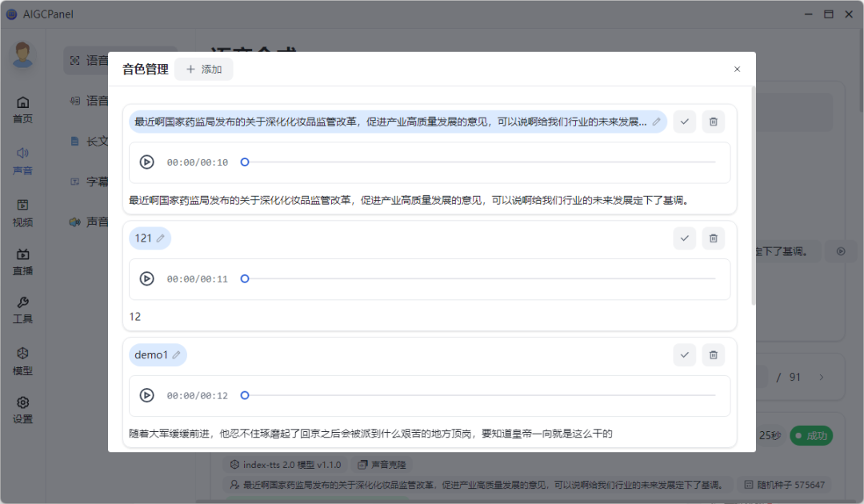Open the 工具 section in the sidebar
The height and width of the screenshot is (504, 864).
[x=22, y=310]
